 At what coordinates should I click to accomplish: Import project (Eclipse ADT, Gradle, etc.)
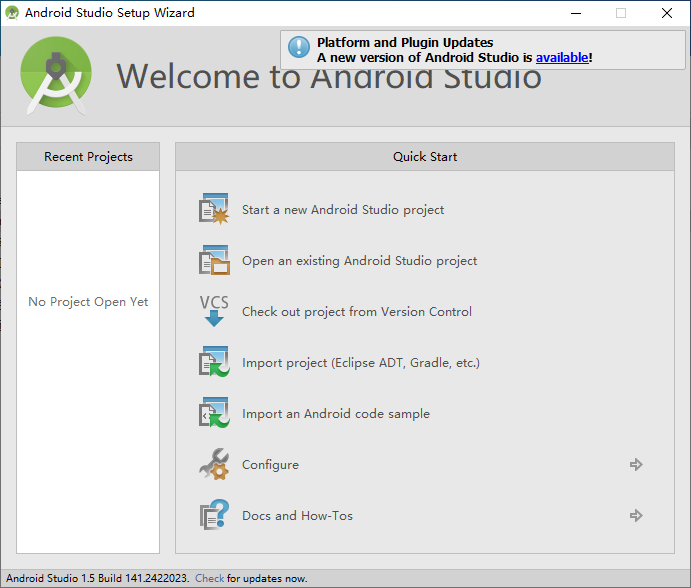coord(360,363)
